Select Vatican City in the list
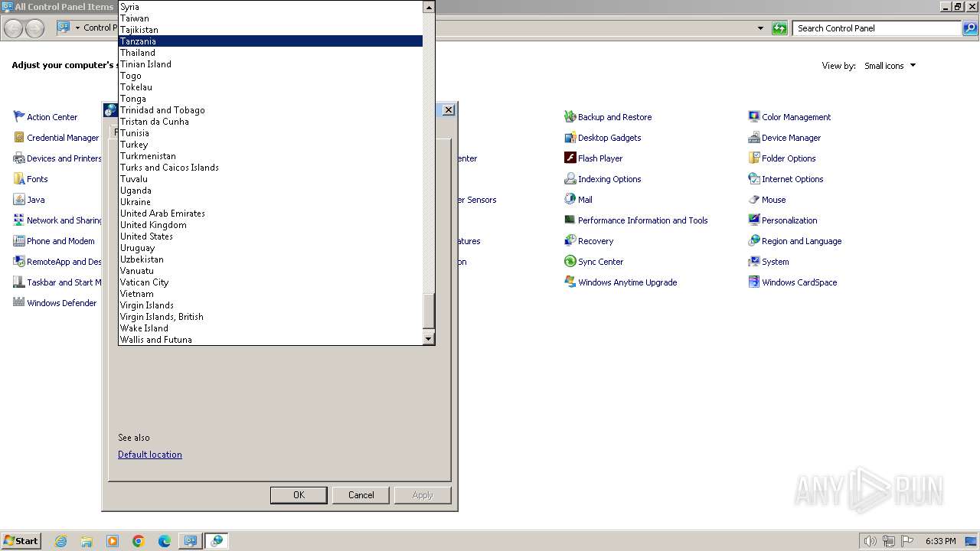980x551 pixels. click(x=270, y=282)
